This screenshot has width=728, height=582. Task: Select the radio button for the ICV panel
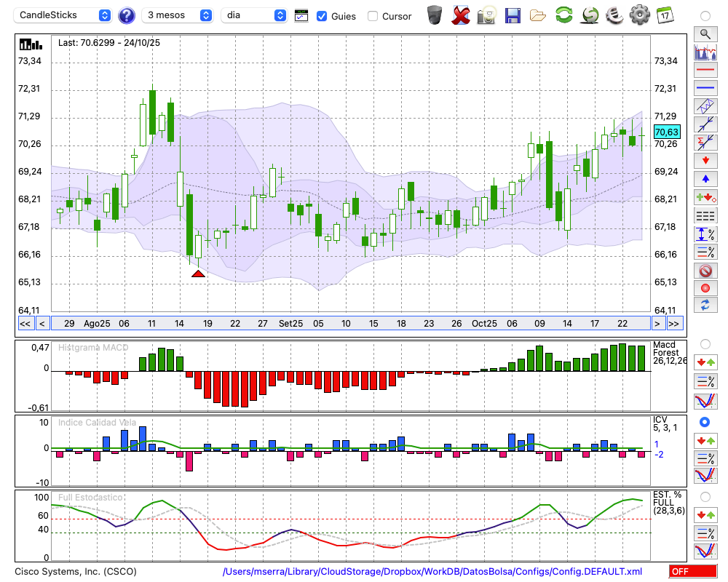(705, 423)
